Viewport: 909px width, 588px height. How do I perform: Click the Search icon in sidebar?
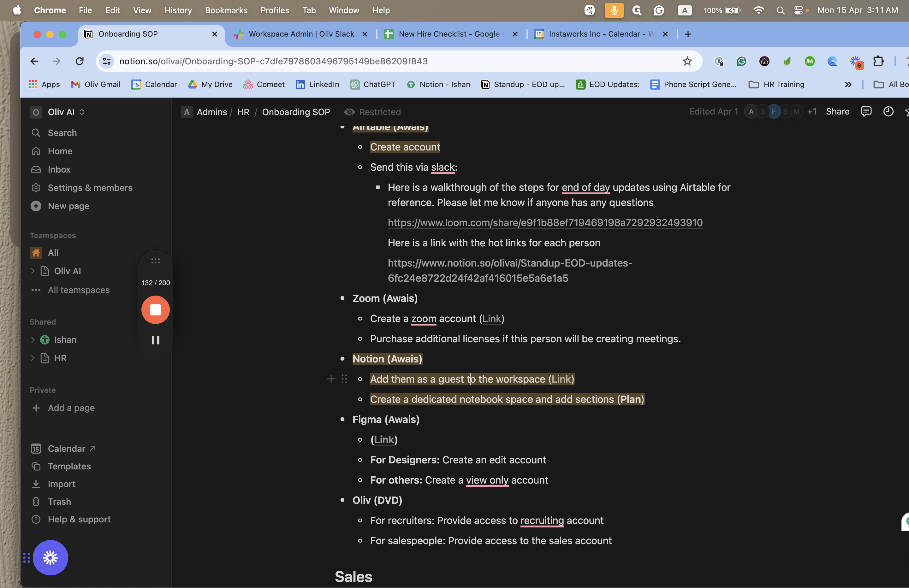point(36,133)
